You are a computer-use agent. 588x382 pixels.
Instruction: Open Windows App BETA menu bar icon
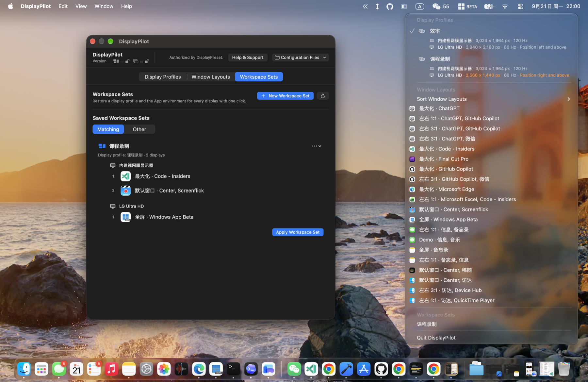click(x=467, y=7)
